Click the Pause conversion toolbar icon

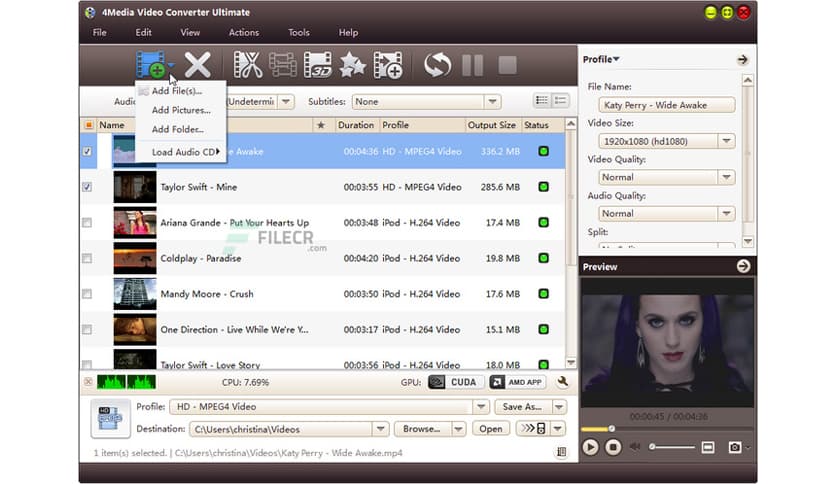coord(472,65)
